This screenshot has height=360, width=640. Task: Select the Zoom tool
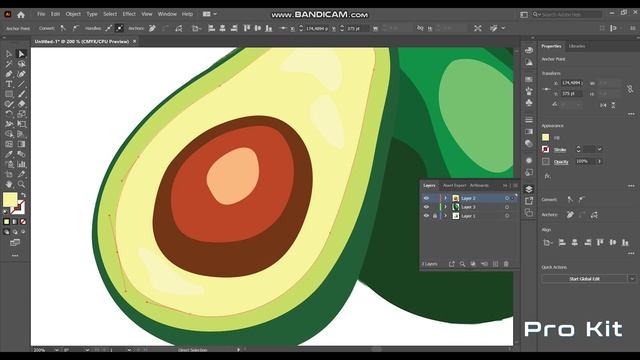point(21,184)
